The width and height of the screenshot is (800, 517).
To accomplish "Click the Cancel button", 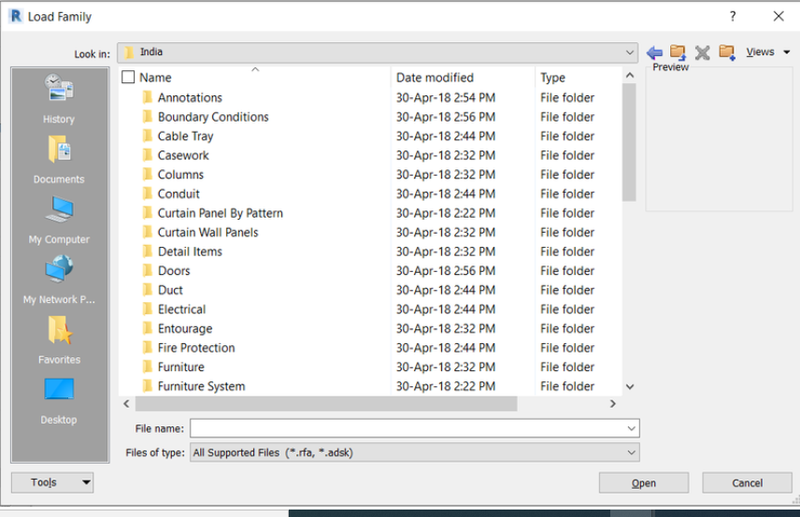I will click(x=747, y=483).
